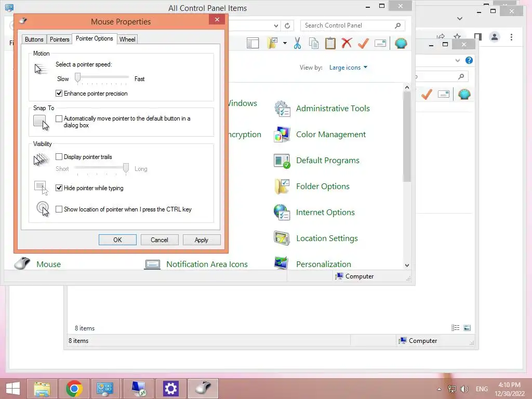Open Chrome from the taskbar
Viewport: 532px width, 399px height.
point(74,389)
